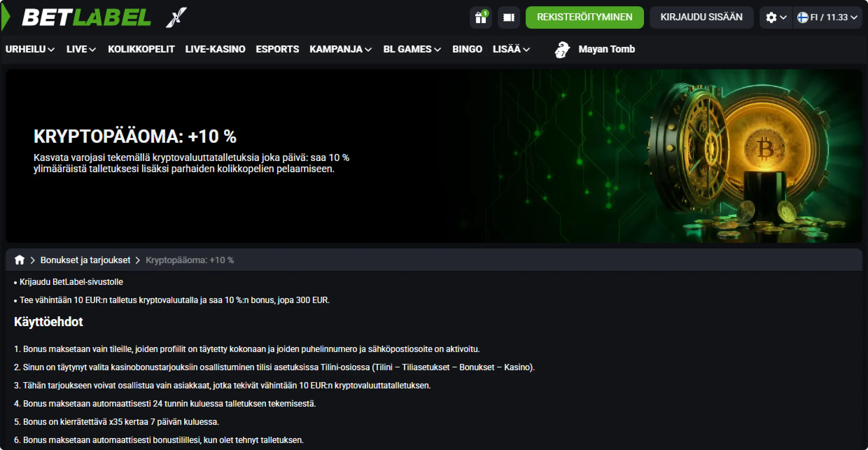Viewport: 868px width, 450px height.
Task: Click term 1 about filled profiles
Action: click(247, 349)
